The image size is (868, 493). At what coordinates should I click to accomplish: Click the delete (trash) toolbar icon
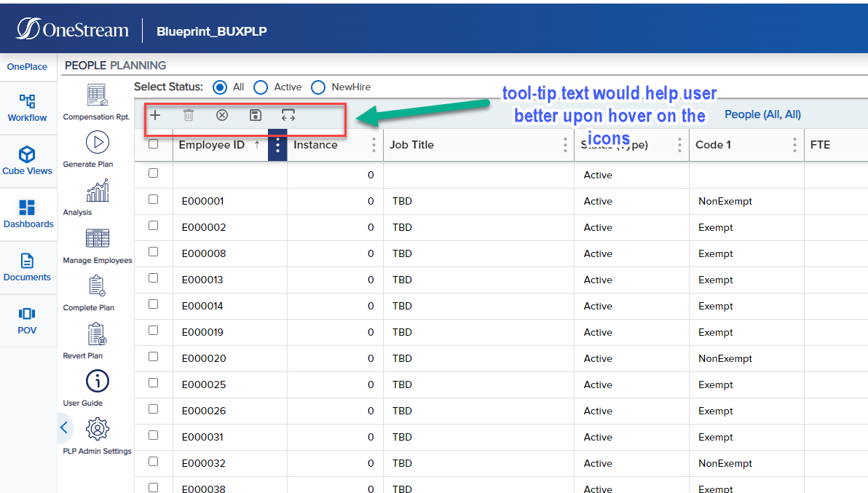[189, 115]
